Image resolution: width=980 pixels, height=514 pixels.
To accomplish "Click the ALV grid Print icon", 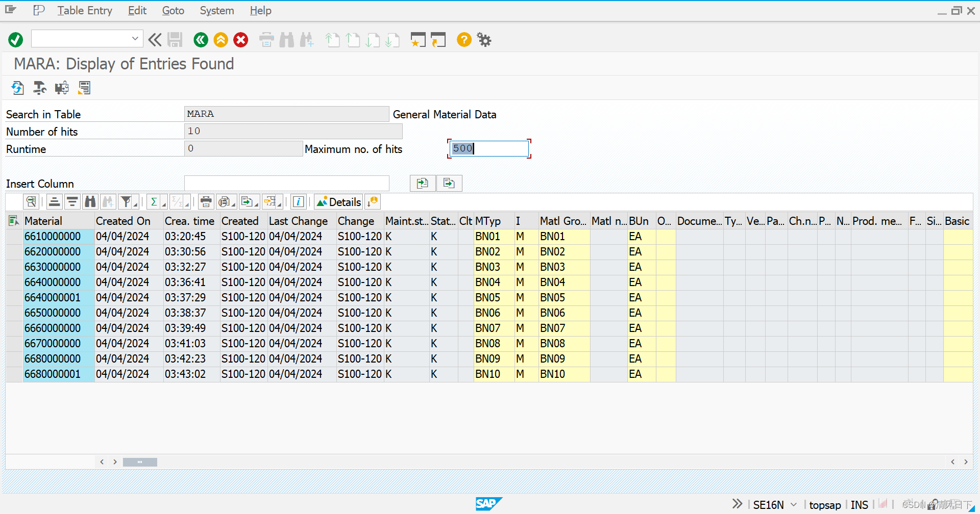I will (x=206, y=202).
